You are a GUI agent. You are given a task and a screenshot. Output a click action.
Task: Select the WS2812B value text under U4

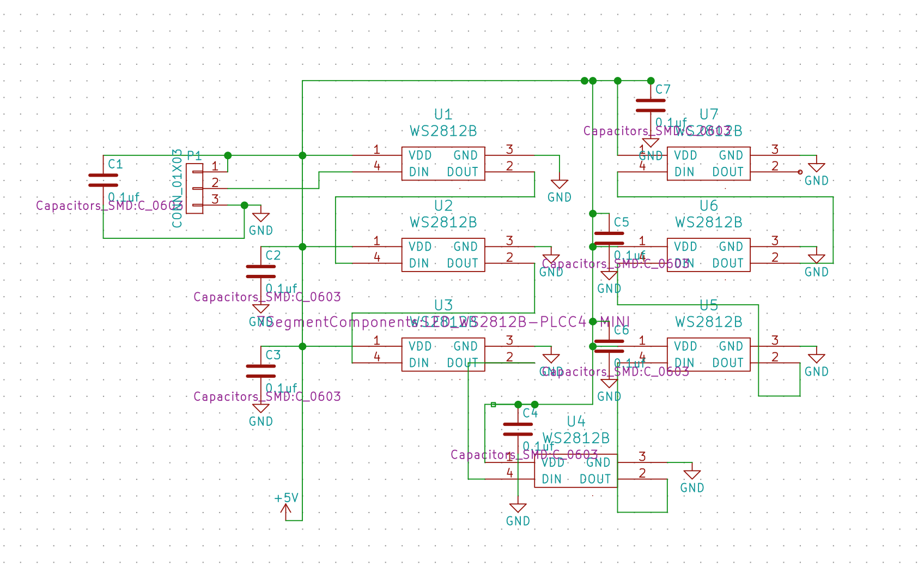click(576, 438)
